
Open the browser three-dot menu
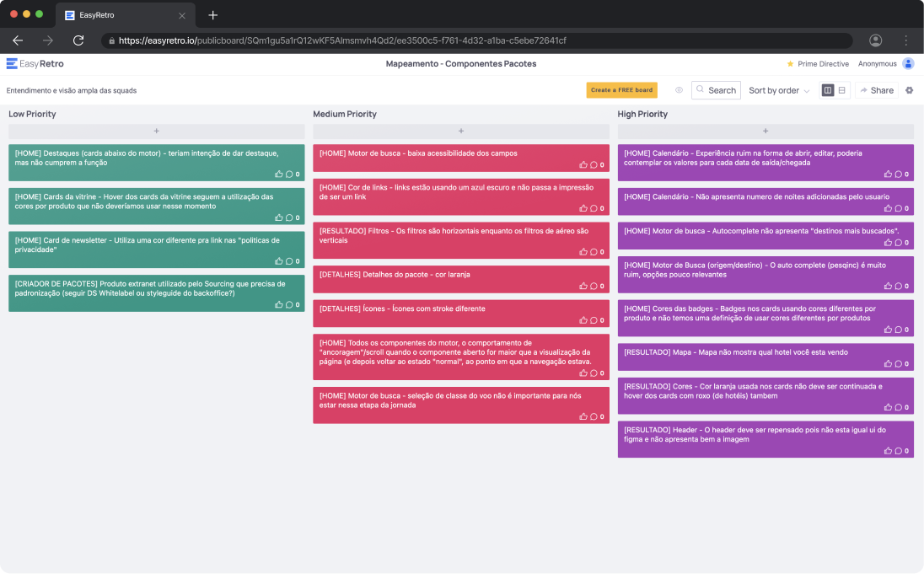tap(905, 40)
